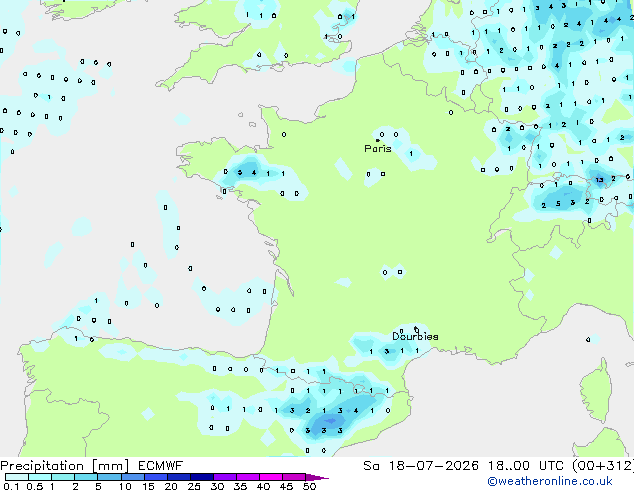Click the Paris city label
Viewport: 634px width, 490px height.
coord(378,149)
